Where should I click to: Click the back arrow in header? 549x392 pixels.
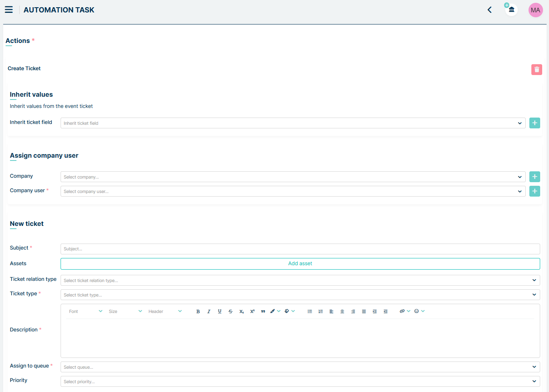pyautogui.click(x=489, y=10)
